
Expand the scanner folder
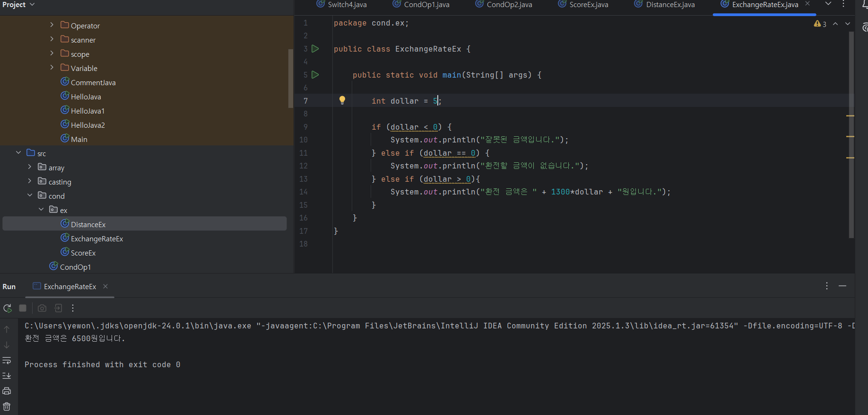coord(52,39)
